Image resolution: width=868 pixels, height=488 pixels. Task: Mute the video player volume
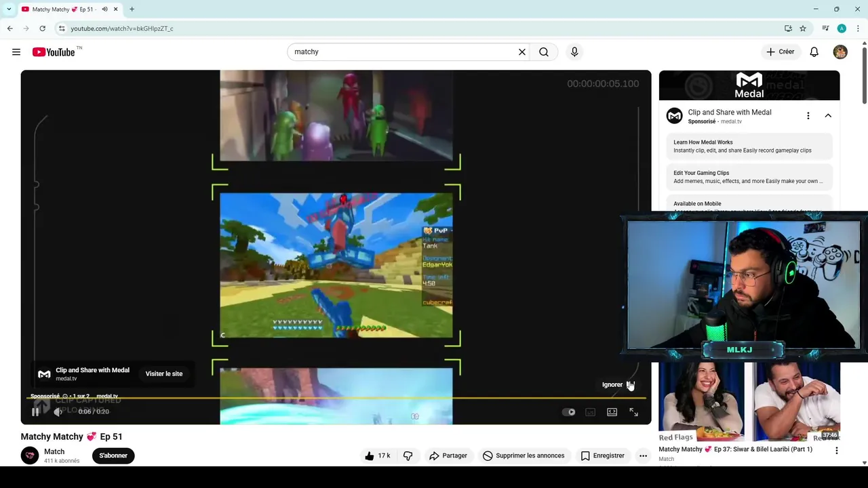coord(59,411)
